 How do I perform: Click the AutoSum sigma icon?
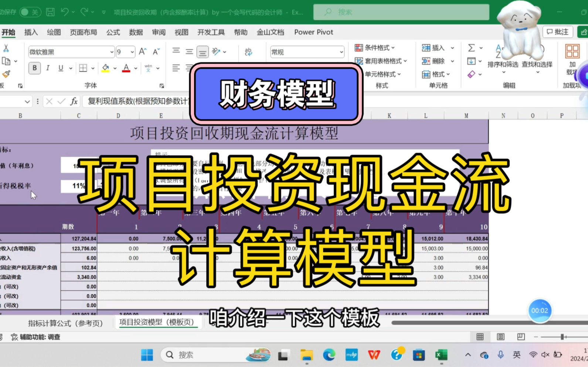tap(472, 48)
